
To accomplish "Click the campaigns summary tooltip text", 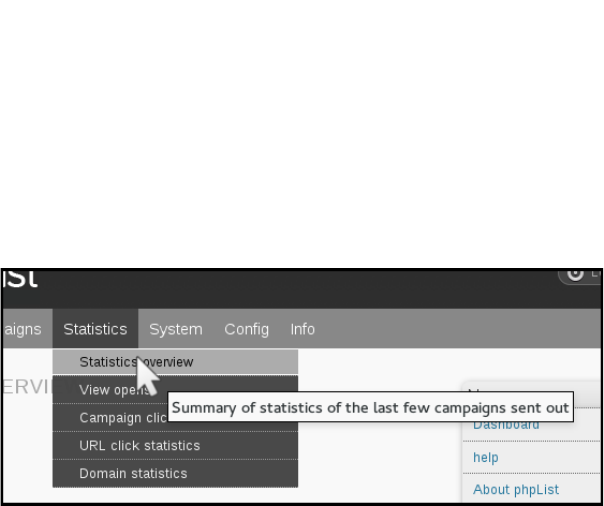I will (x=370, y=407).
